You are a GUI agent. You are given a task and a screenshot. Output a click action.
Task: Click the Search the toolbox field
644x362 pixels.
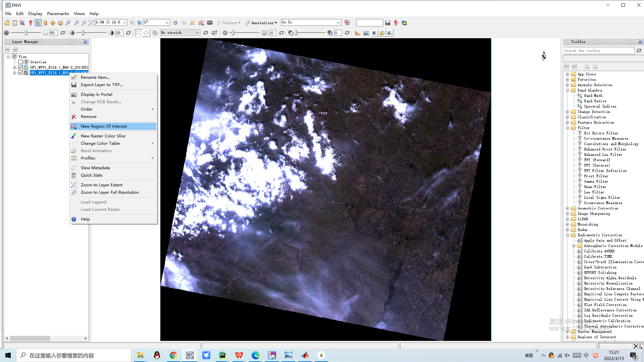coord(599,51)
